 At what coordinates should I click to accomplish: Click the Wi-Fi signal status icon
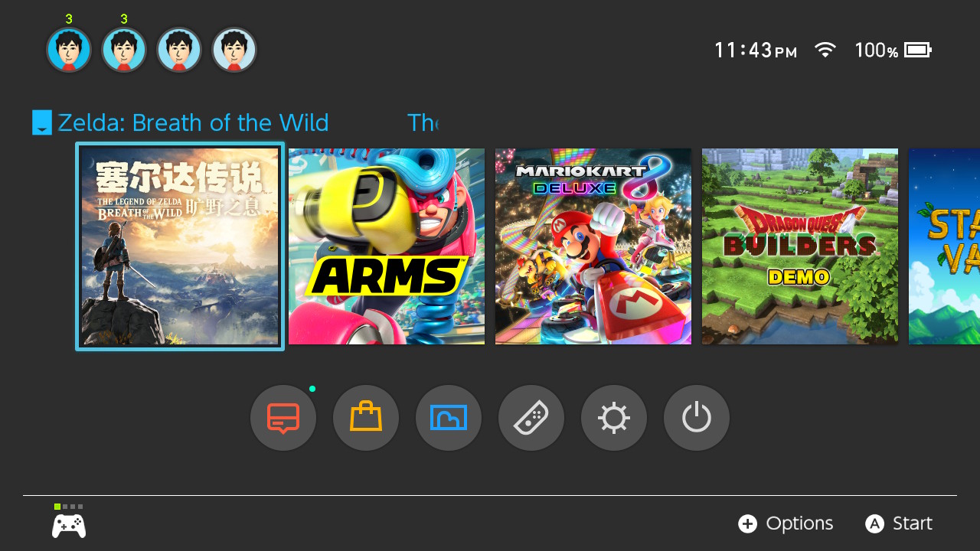825,51
